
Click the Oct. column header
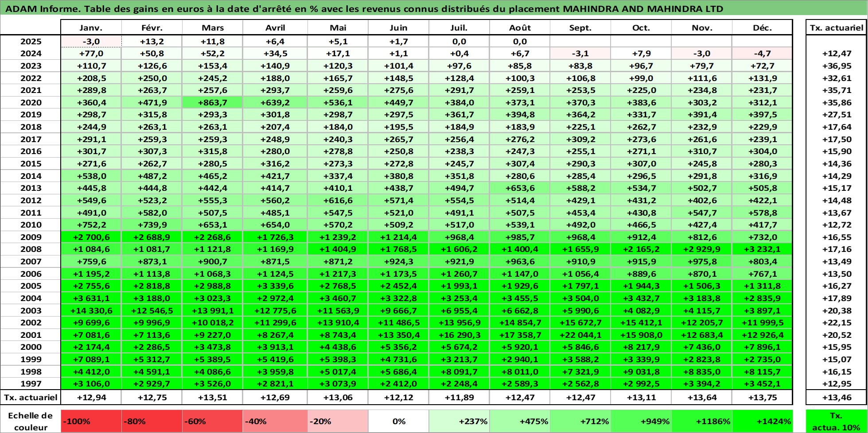(x=641, y=27)
